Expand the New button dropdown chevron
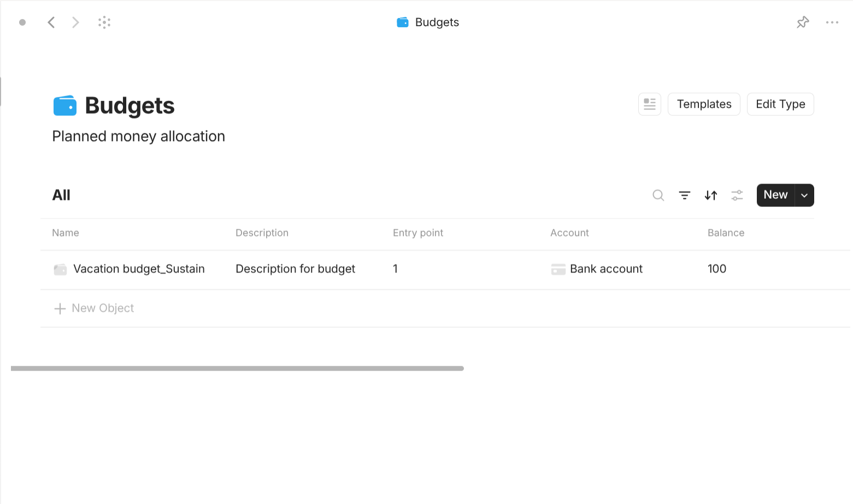This screenshot has width=853, height=504. click(804, 195)
